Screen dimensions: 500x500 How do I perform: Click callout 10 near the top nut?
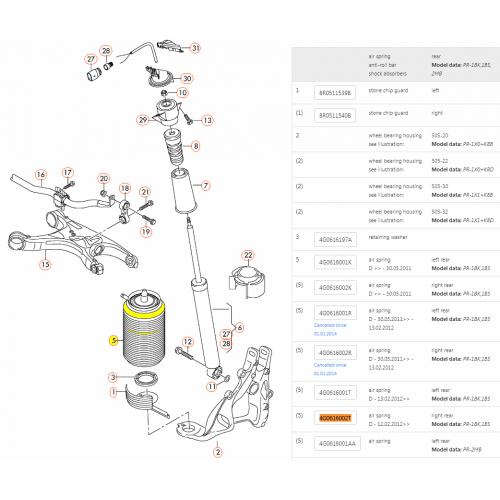pyautogui.click(x=183, y=93)
